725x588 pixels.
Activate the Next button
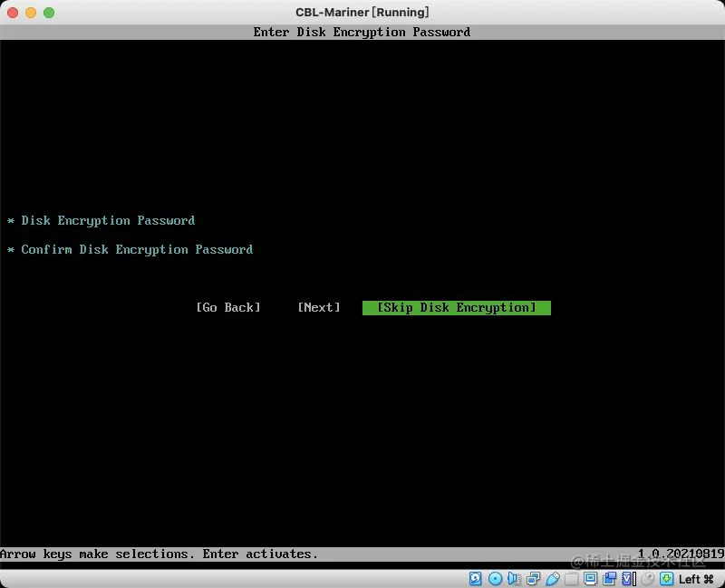pos(319,308)
